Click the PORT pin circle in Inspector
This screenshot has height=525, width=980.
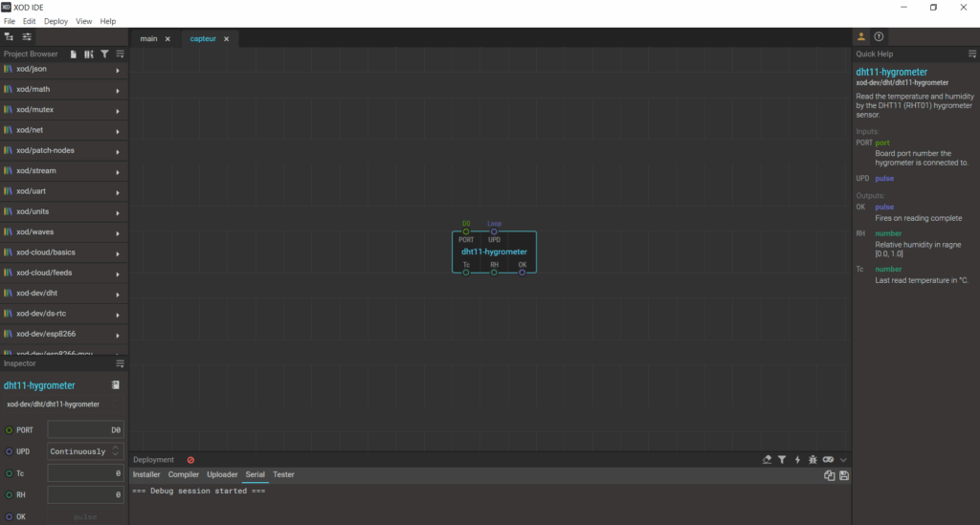click(x=9, y=430)
